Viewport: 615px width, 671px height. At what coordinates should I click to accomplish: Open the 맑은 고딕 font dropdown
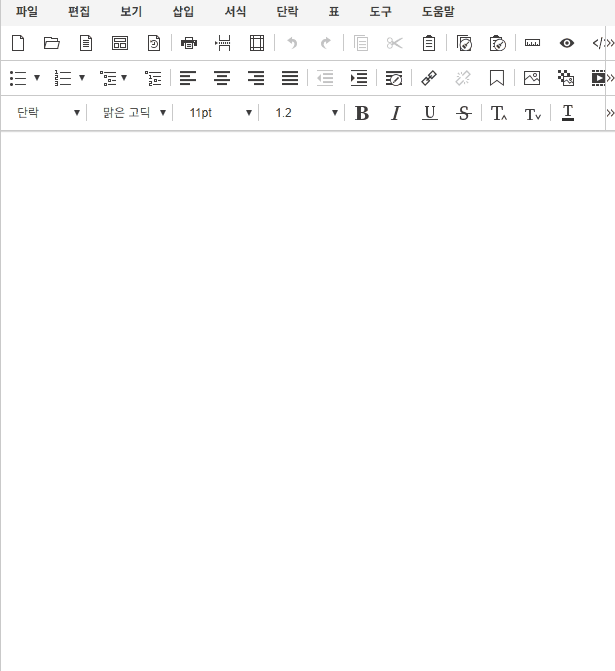tap(134, 113)
